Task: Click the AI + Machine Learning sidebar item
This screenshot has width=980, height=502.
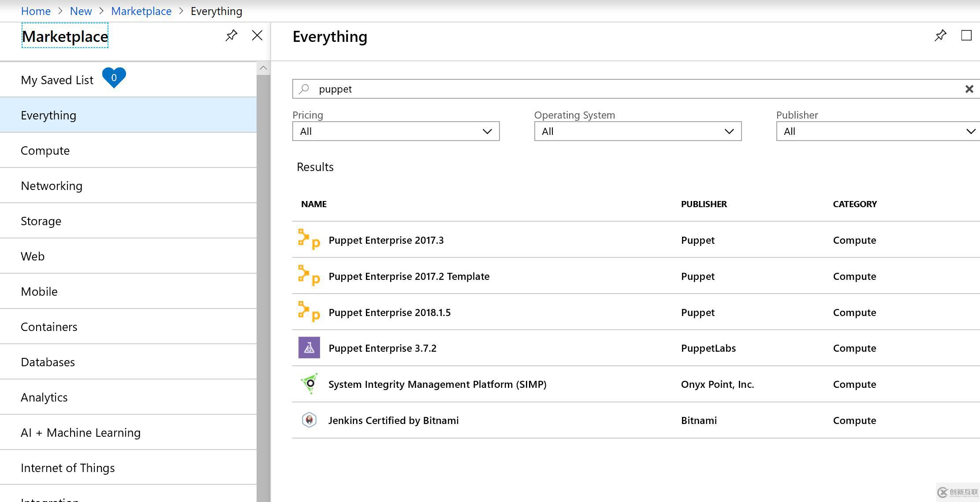Action: pos(81,432)
